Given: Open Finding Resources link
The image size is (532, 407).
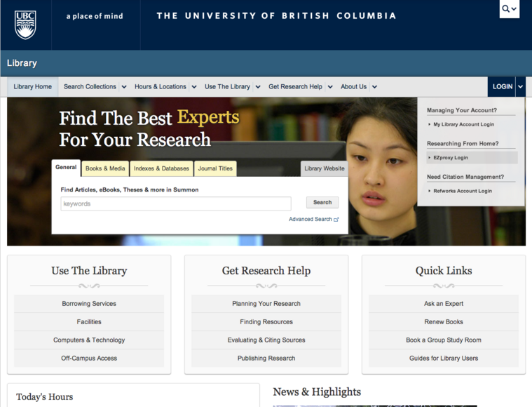Looking at the screenshot, I should 266,321.
